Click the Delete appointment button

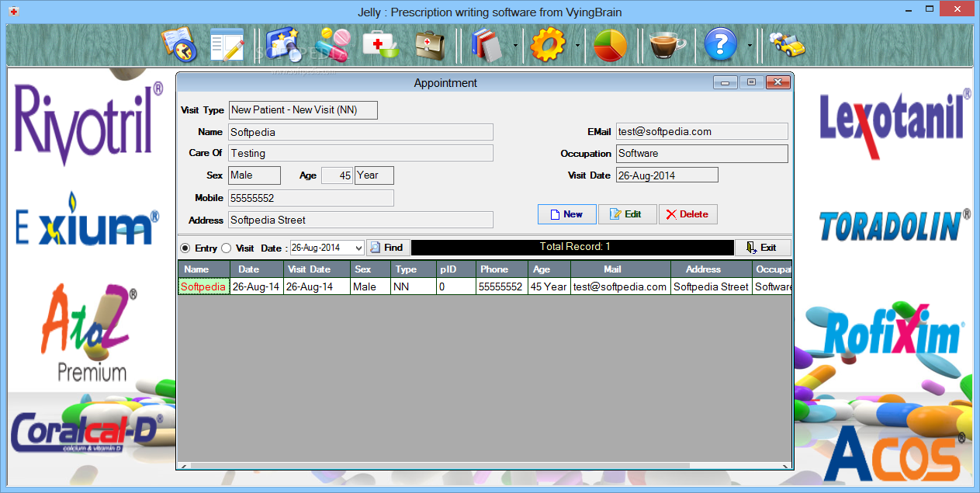687,214
